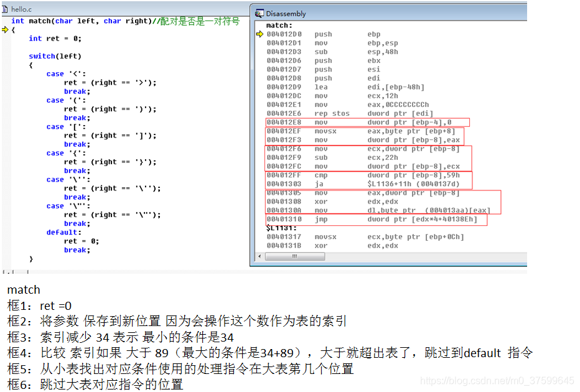Click the 'push esi' instruction line

point(324,70)
